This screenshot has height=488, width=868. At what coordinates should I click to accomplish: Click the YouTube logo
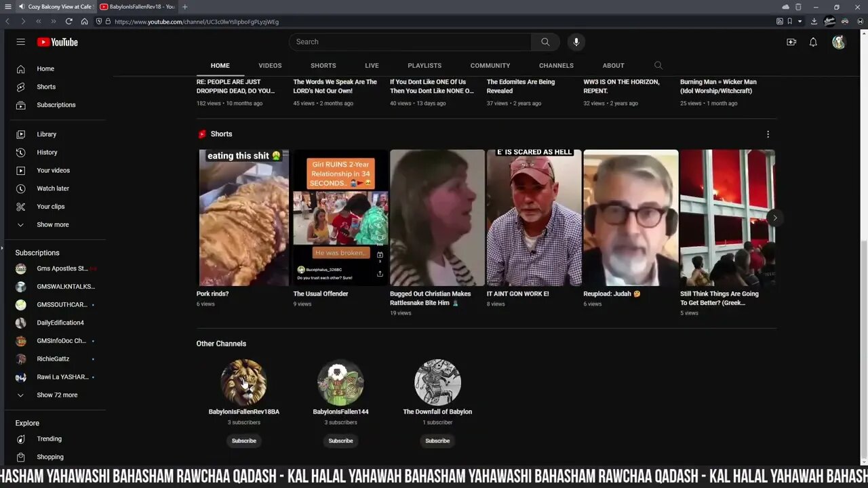(x=58, y=42)
